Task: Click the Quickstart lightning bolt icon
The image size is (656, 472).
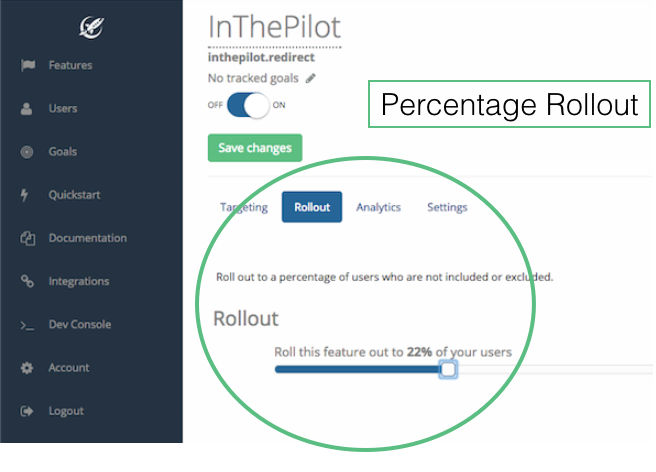Action: pyautogui.click(x=27, y=195)
